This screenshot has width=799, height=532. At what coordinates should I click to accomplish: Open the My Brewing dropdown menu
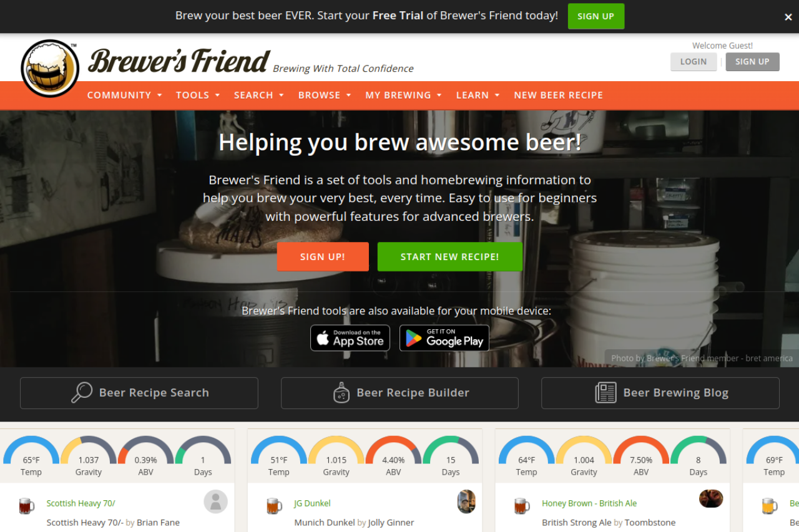click(404, 95)
